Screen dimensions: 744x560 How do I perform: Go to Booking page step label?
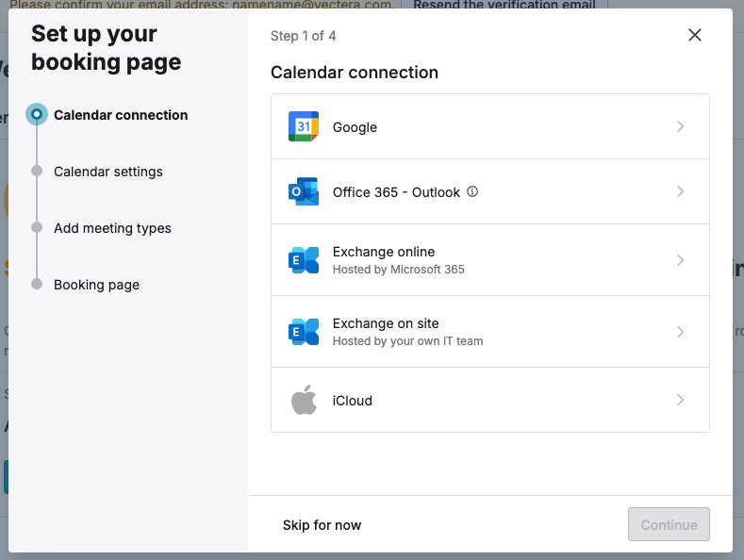click(x=96, y=285)
